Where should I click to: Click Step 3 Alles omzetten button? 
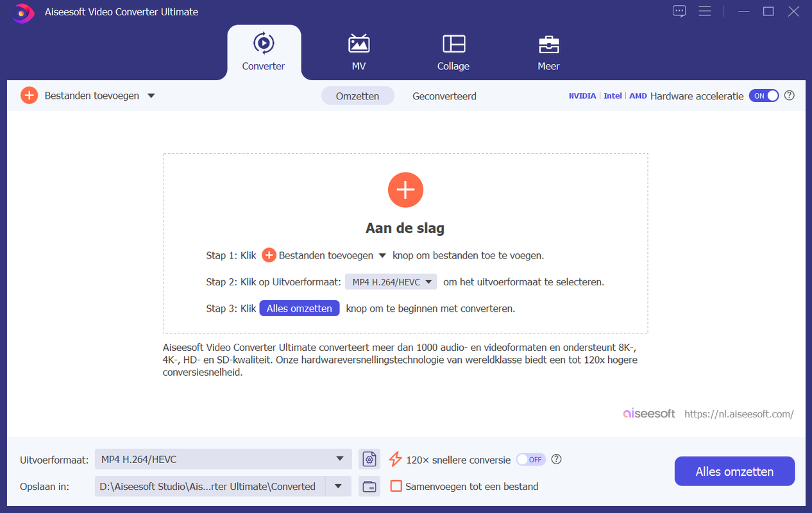[300, 308]
